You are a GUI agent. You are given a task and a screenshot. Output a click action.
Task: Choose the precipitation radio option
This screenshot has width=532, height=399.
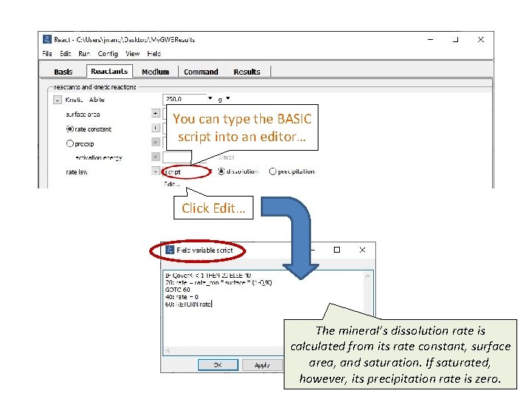pos(273,171)
